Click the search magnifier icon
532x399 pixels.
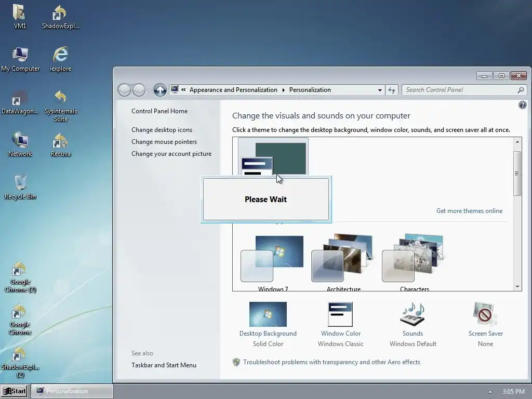point(521,90)
